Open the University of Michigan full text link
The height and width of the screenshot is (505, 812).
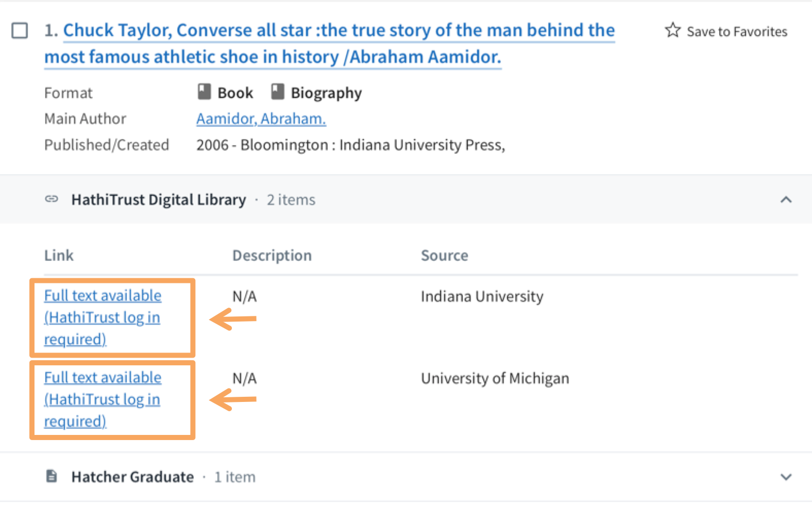[x=102, y=399]
